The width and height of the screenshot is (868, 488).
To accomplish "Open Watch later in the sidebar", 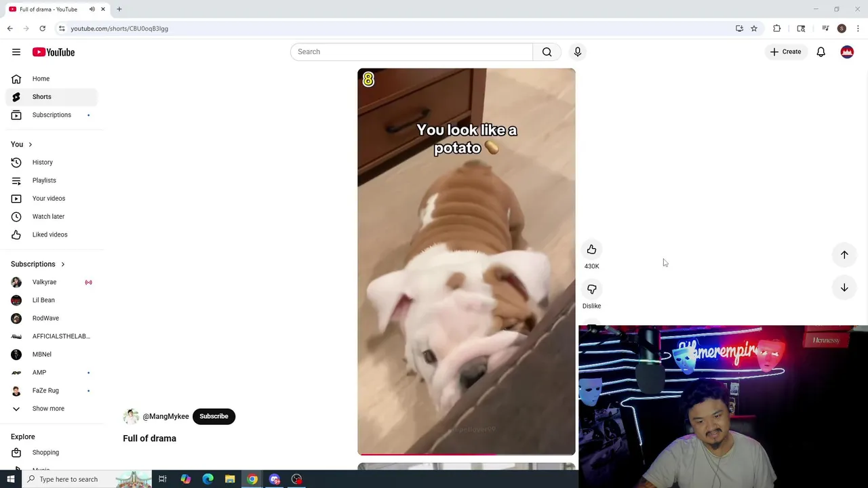I will (x=52, y=216).
